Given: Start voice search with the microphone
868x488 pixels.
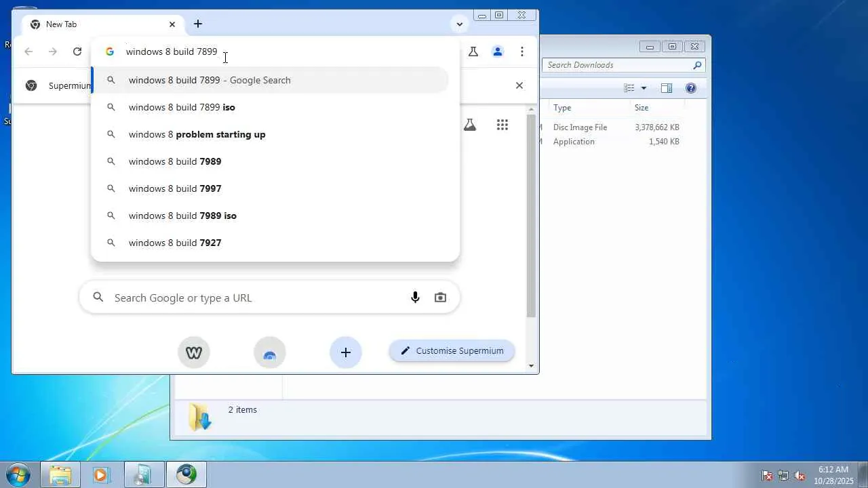Looking at the screenshot, I should (415, 298).
